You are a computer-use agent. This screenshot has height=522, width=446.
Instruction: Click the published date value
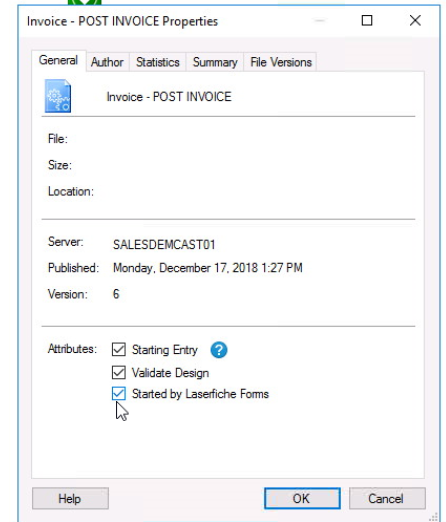[x=208, y=268]
